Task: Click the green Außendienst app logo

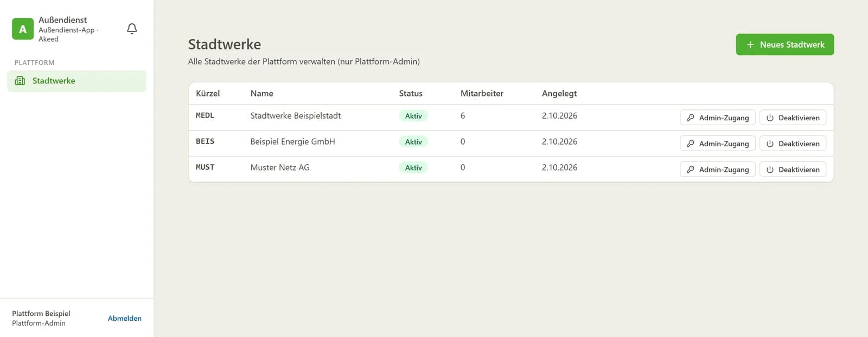Action: click(23, 29)
